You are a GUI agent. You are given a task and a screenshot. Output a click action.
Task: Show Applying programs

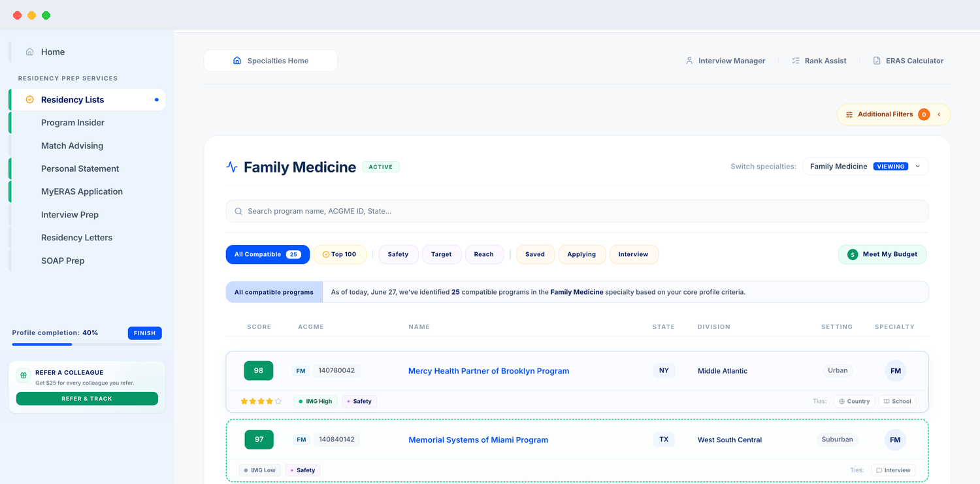tap(581, 255)
